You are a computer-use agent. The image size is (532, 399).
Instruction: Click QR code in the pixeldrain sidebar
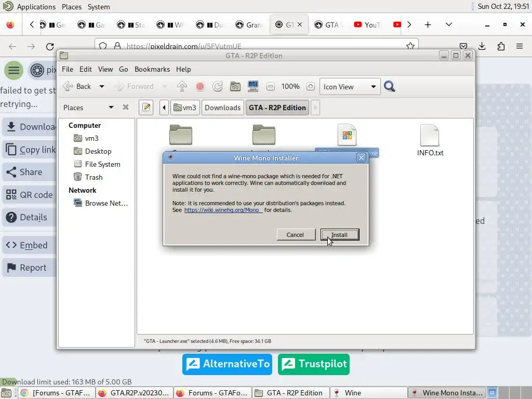point(29,195)
